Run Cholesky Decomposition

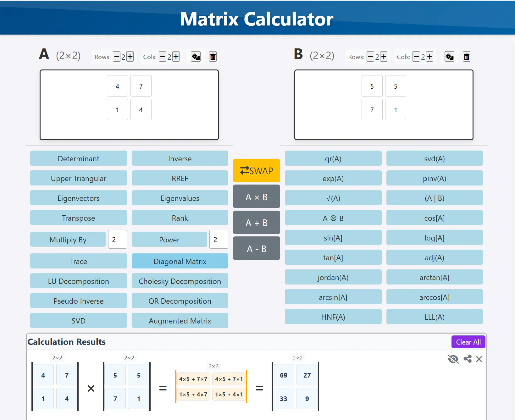[x=180, y=281]
